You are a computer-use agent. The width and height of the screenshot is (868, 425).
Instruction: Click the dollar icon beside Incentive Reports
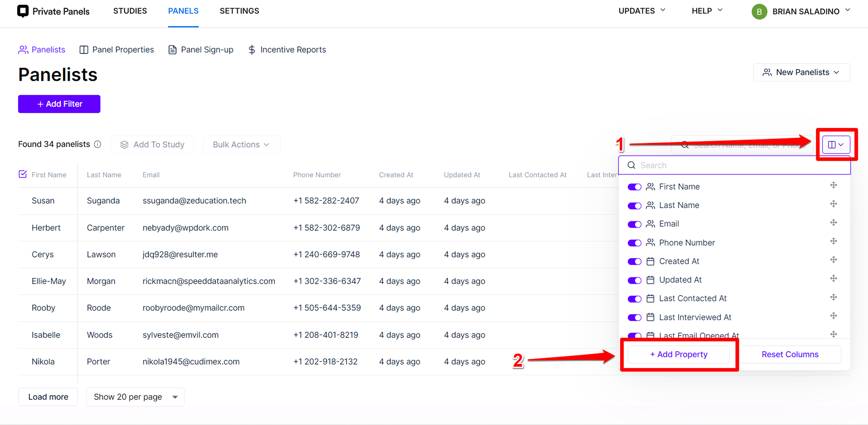(x=252, y=50)
